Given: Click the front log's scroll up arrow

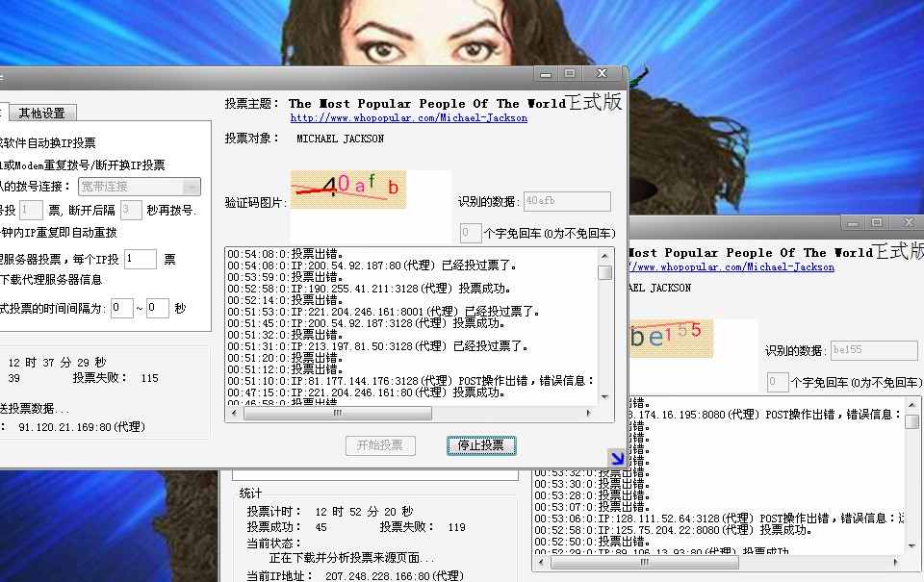Looking at the screenshot, I should 604,256.
